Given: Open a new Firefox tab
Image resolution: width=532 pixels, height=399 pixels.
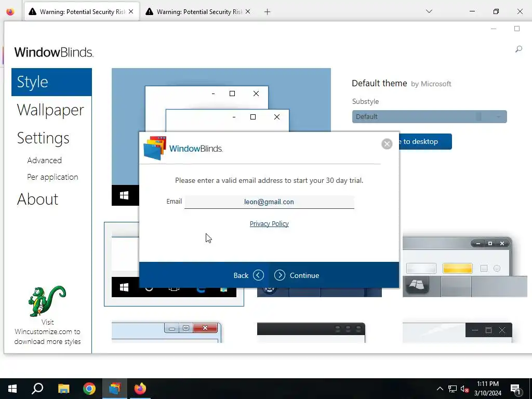Looking at the screenshot, I should (x=268, y=12).
